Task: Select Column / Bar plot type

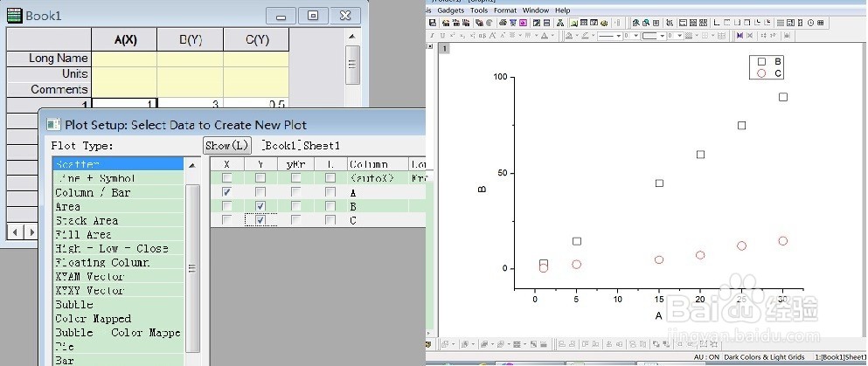Action: tap(118, 192)
